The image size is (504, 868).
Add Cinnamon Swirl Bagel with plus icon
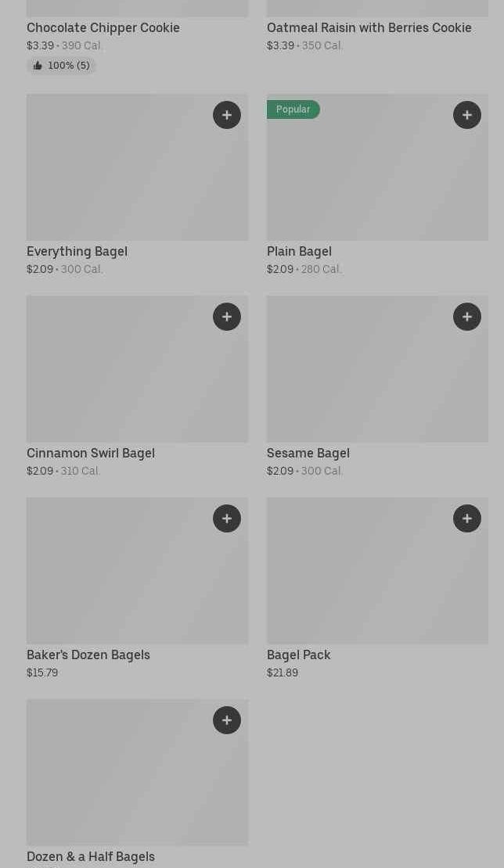tap(227, 317)
